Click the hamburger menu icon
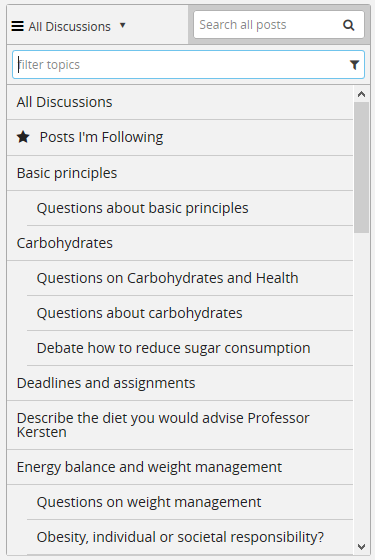Screen dimensions: 376x560 tap(17, 26)
